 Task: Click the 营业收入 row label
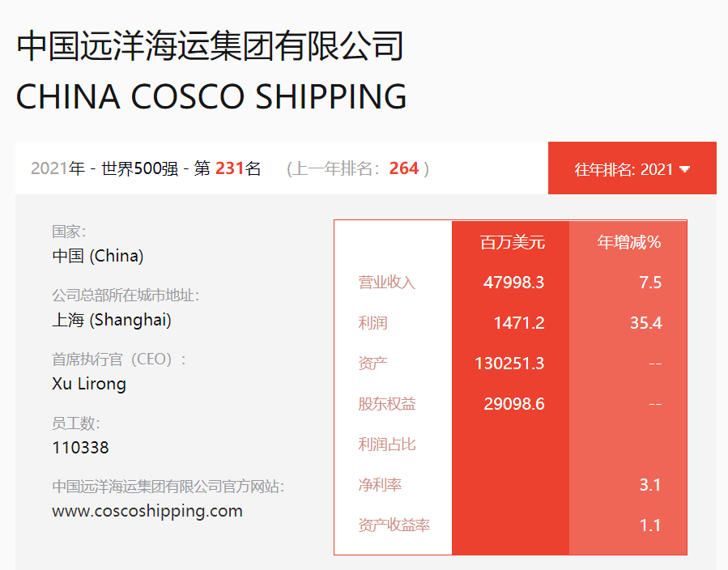pyautogui.click(x=387, y=283)
